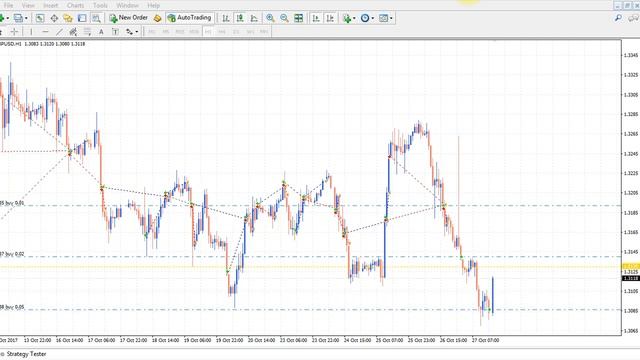Expand the Arrows objects dropdown arrow
This screenshot has width=640, height=360.
[137, 31]
